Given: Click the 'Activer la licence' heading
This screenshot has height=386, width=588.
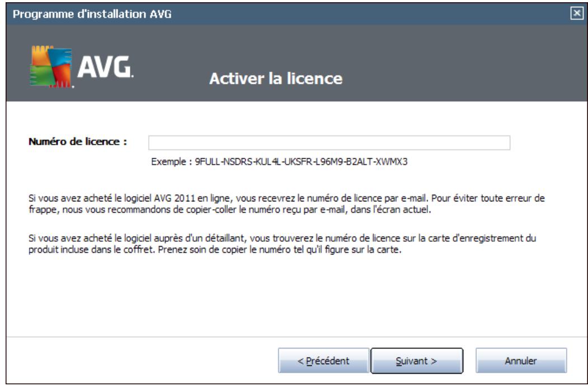Looking at the screenshot, I should 276,78.
